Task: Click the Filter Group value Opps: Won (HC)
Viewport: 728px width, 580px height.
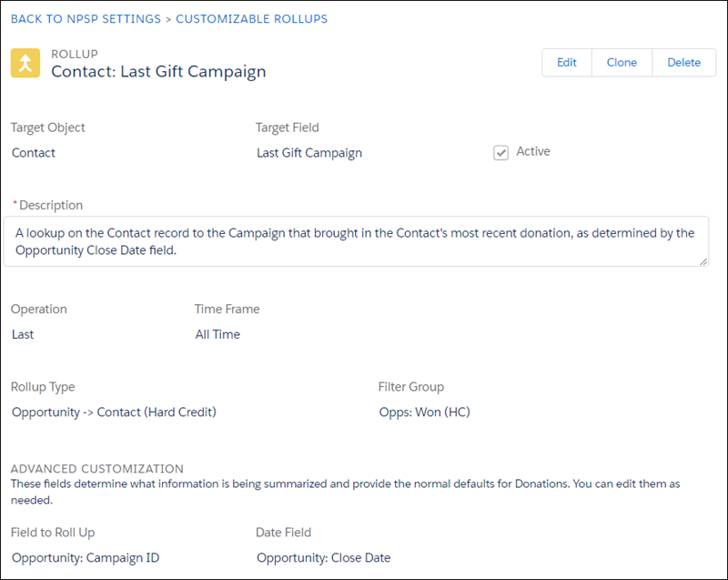Action: point(424,412)
